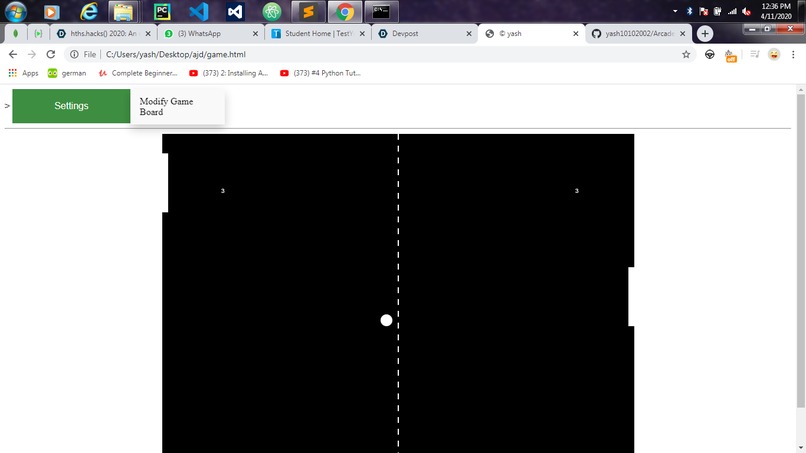Close the Devpost tab
Viewport: 806px width, 453px height.
point(469,33)
